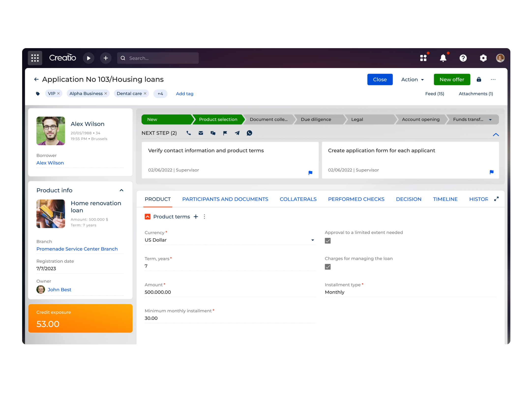
Task: Enable 'Approval to a limited extent needed' checkbox
Action: [x=327, y=241]
